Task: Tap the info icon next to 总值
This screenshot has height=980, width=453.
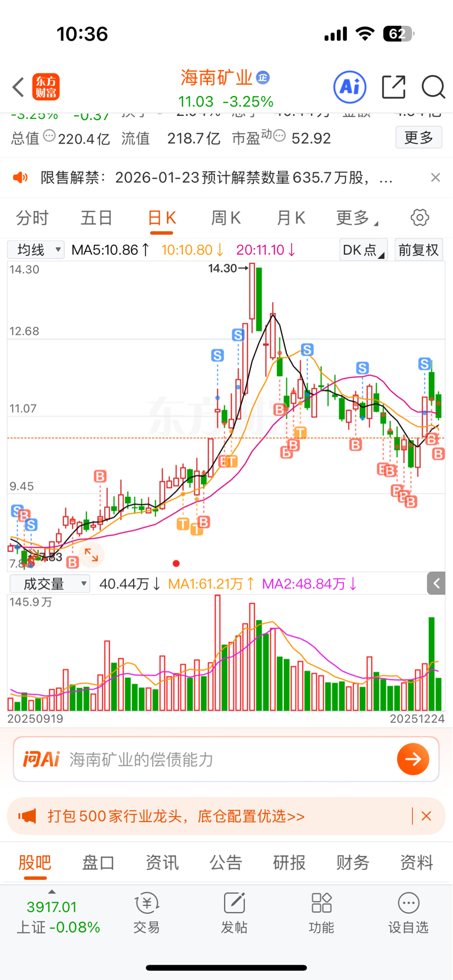Action: tap(49, 136)
